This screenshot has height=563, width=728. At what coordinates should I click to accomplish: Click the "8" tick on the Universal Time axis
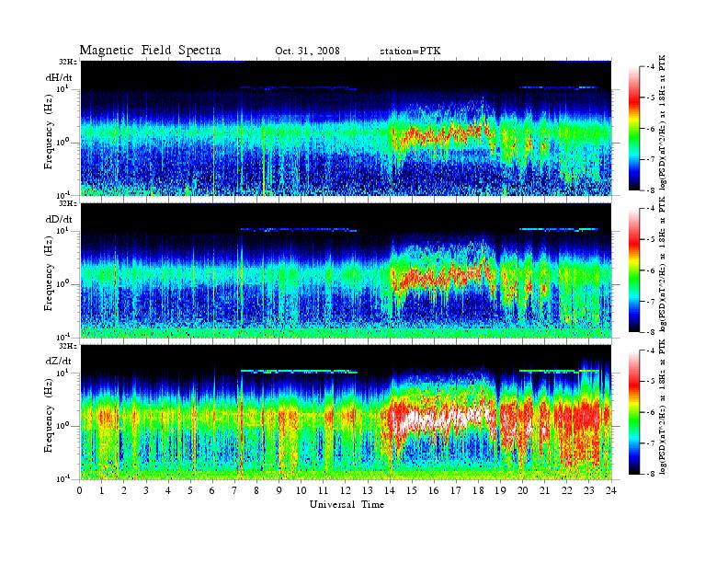[x=256, y=490]
